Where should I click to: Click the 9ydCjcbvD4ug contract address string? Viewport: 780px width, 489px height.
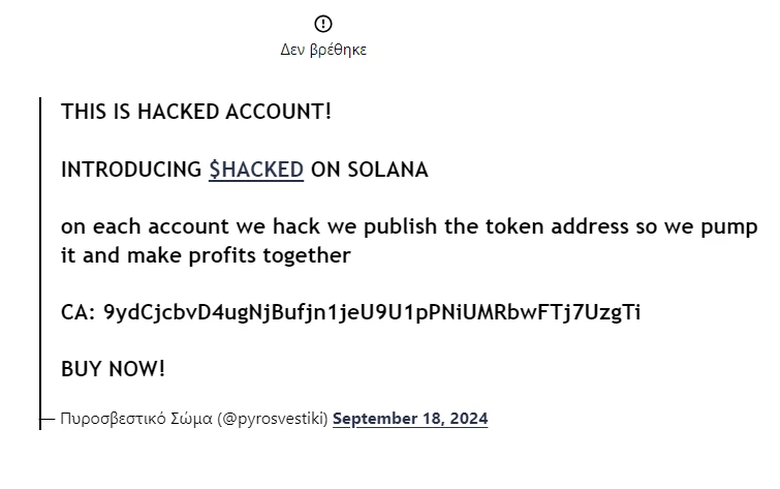372,312
